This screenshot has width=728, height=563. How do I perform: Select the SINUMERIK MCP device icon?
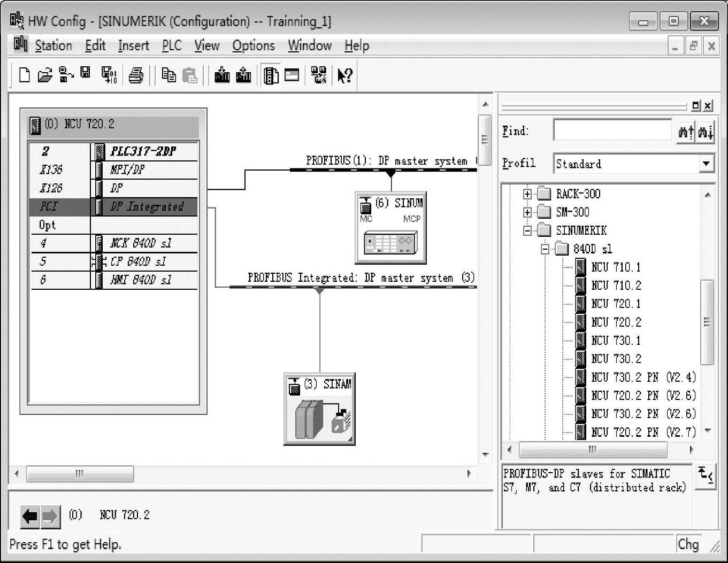click(x=390, y=228)
